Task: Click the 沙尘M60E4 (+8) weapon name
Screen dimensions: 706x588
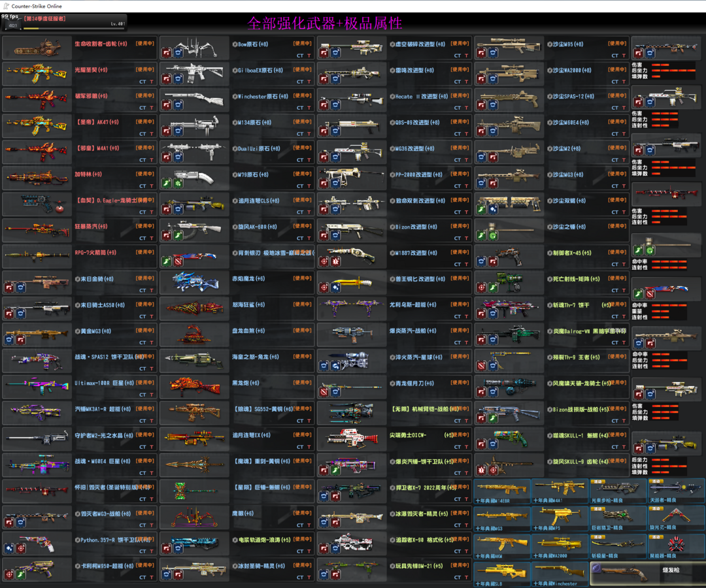Action: click(571, 122)
